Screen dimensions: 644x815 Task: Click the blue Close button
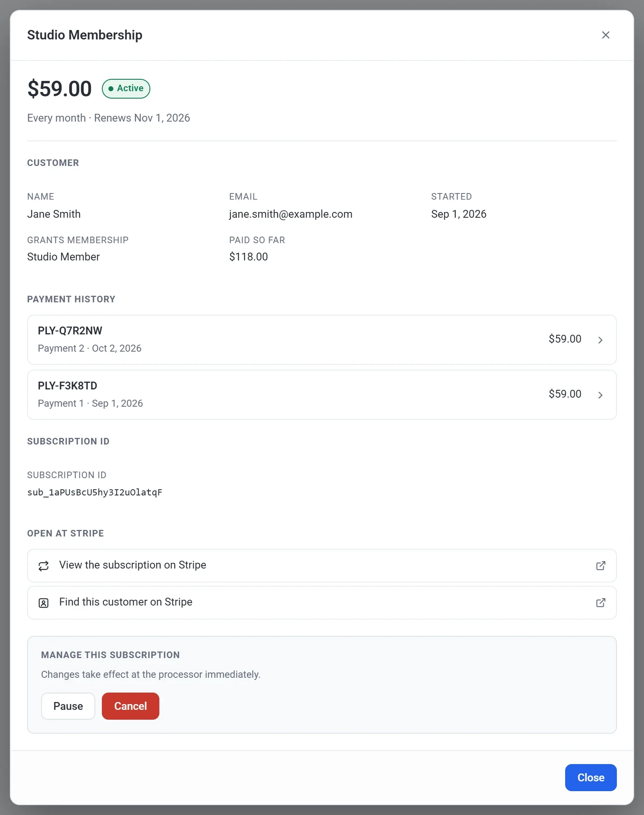click(591, 778)
